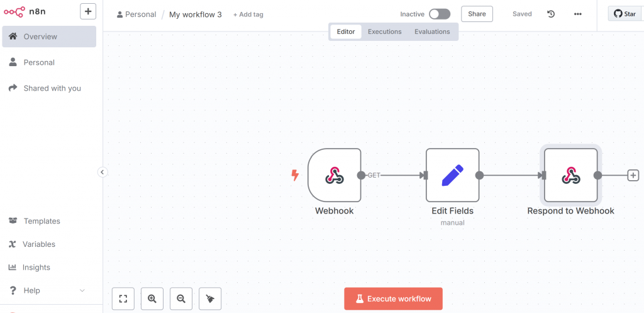Click the Share button
The width and height of the screenshot is (644, 313).
point(477,14)
